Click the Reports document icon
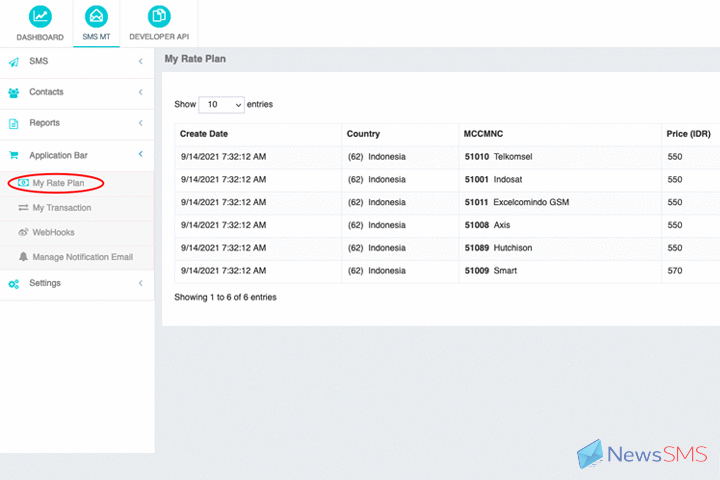Viewport: 720px width, 480px height. click(14, 124)
